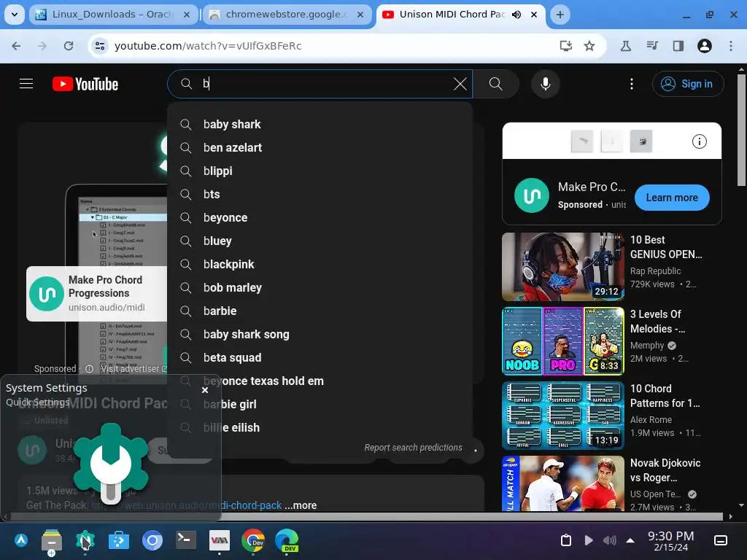Start voice search with microphone icon
This screenshot has height=560, width=747.
(x=546, y=84)
